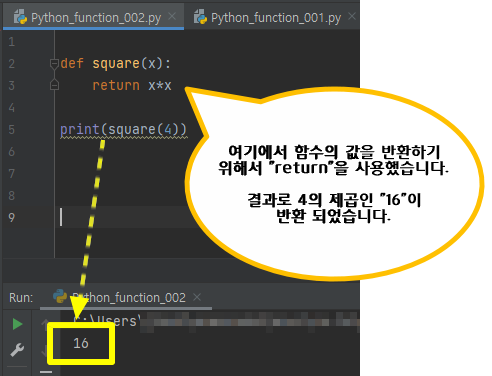Close the Python_function_002 run tab
This screenshot has width=492, height=376.
click(197, 297)
